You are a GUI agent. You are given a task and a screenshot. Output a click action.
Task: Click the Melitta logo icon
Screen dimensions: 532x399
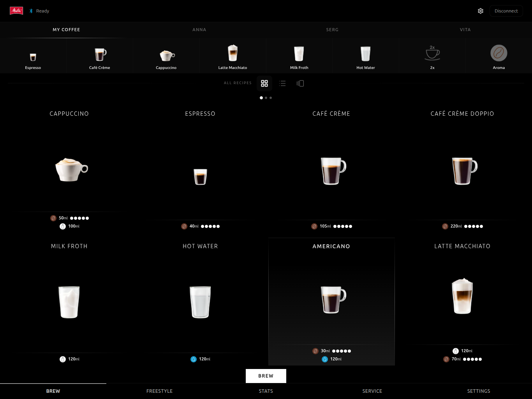point(16,11)
